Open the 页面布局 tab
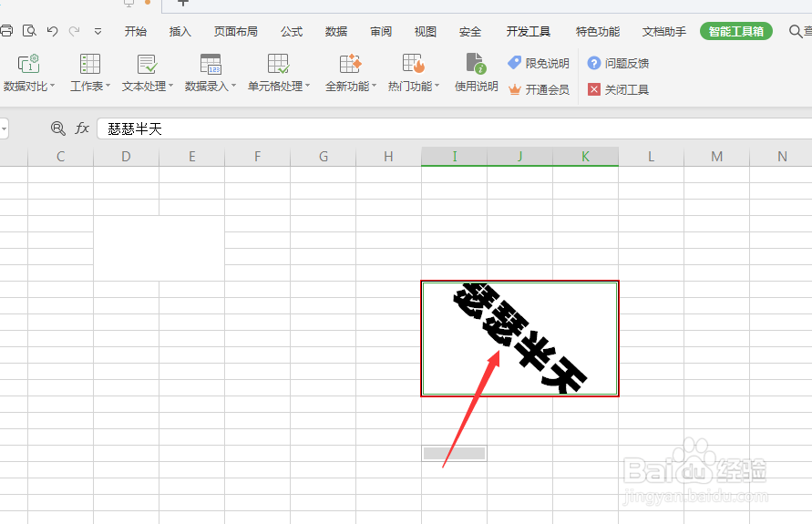The image size is (812, 524). 236,32
